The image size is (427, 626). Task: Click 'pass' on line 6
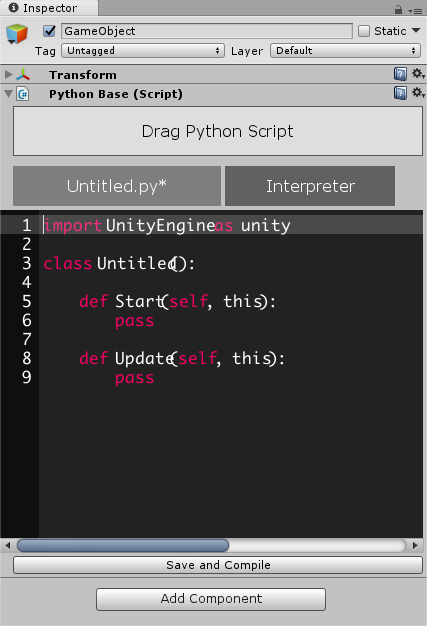[x=134, y=321]
